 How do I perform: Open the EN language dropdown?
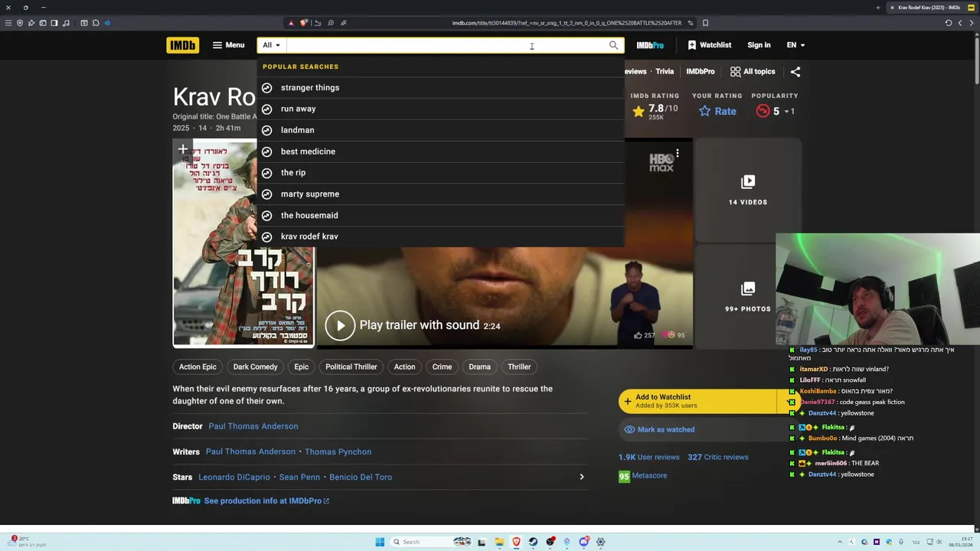coord(795,45)
